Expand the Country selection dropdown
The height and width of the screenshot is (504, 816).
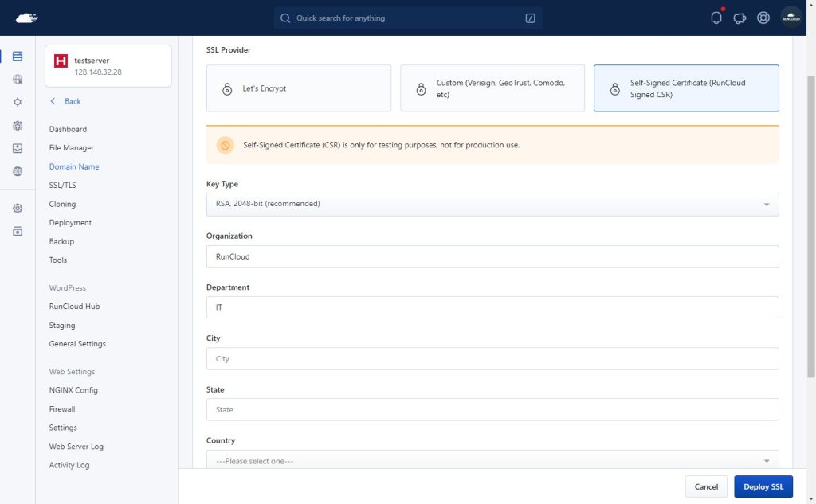point(494,460)
